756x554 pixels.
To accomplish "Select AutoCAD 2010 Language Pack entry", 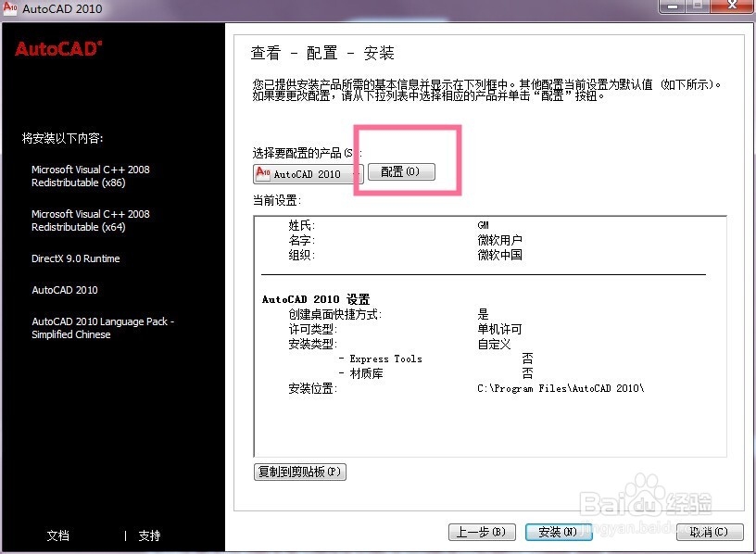I will point(103,328).
